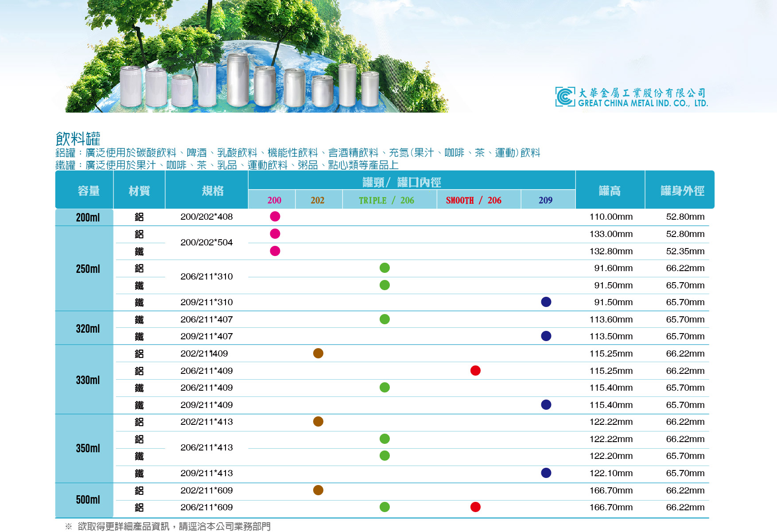Click the 罐身外徑 column header

tap(682, 190)
